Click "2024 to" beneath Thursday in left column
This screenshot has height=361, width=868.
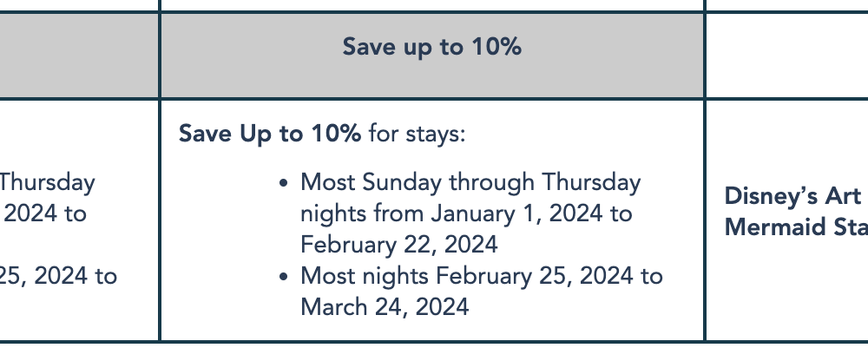[x=44, y=213]
